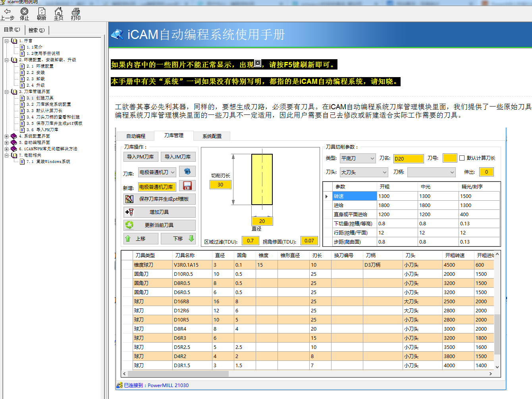Open the 刀库 电极普通机刀 dropdown
The width and height of the screenshot is (532, 399).
(x=157, y=172)
